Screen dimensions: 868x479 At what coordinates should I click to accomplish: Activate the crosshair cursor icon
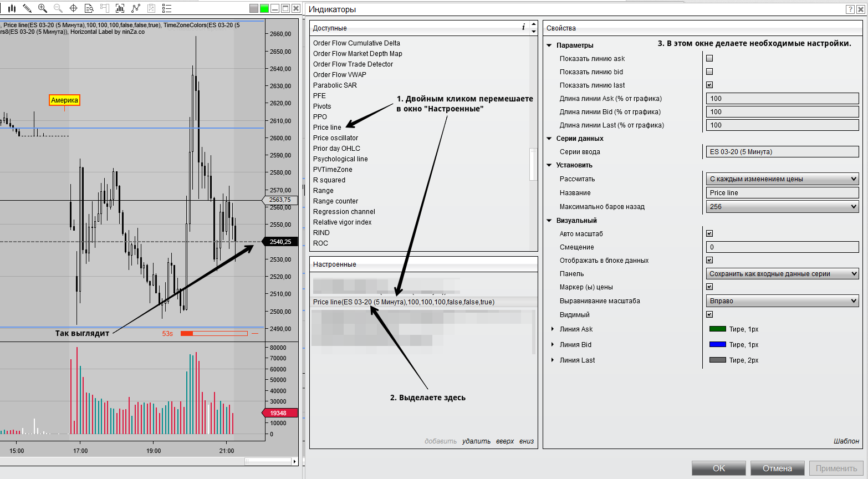[x=73, y=8]
